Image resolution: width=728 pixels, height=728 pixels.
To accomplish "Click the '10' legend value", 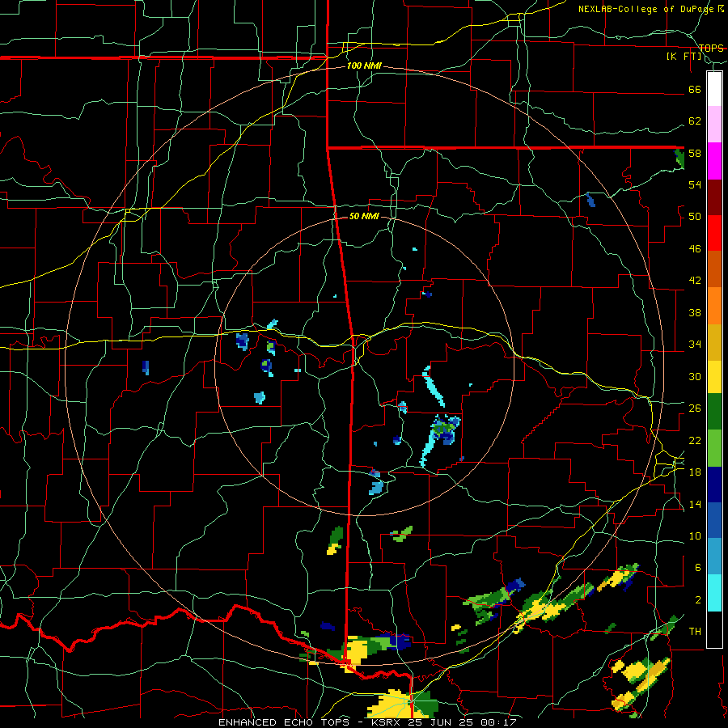I will (695, 535).
